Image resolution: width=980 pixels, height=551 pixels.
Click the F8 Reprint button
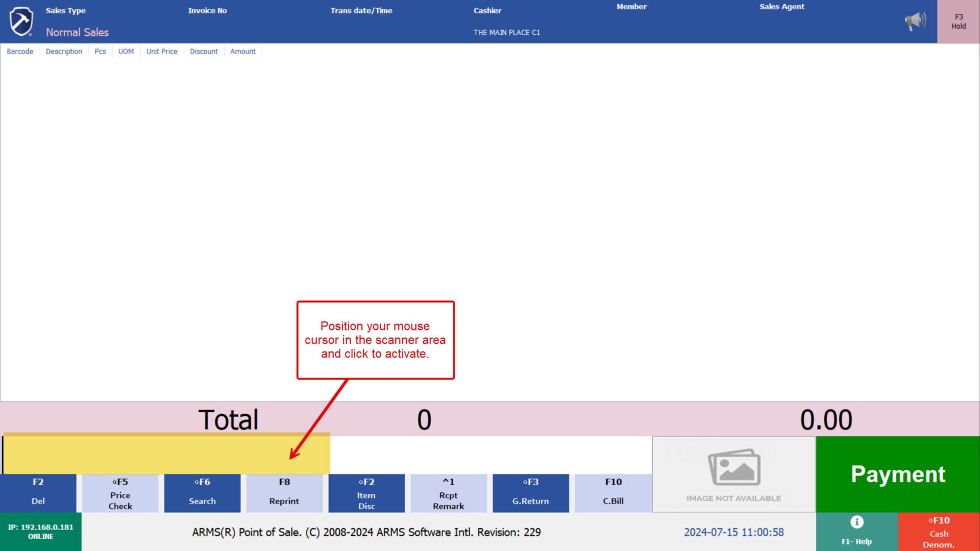[x=284, y=493]
